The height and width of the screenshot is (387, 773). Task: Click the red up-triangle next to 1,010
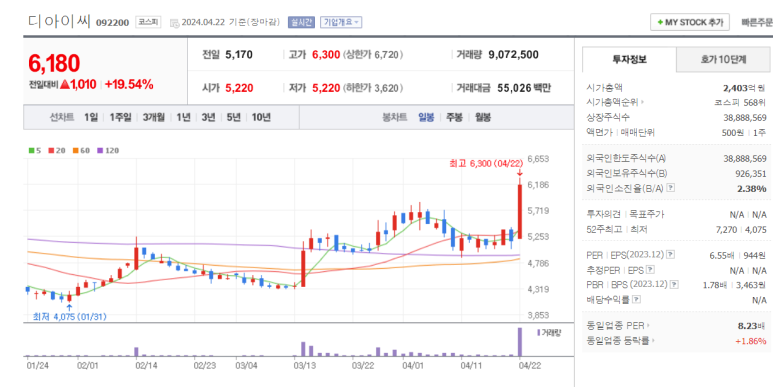point(65,85)
